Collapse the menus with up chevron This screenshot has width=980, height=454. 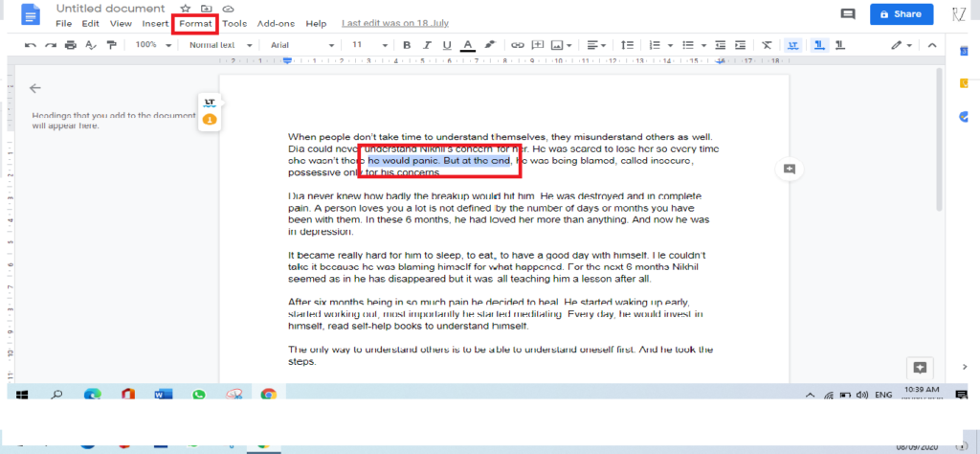tap(932, 45)
